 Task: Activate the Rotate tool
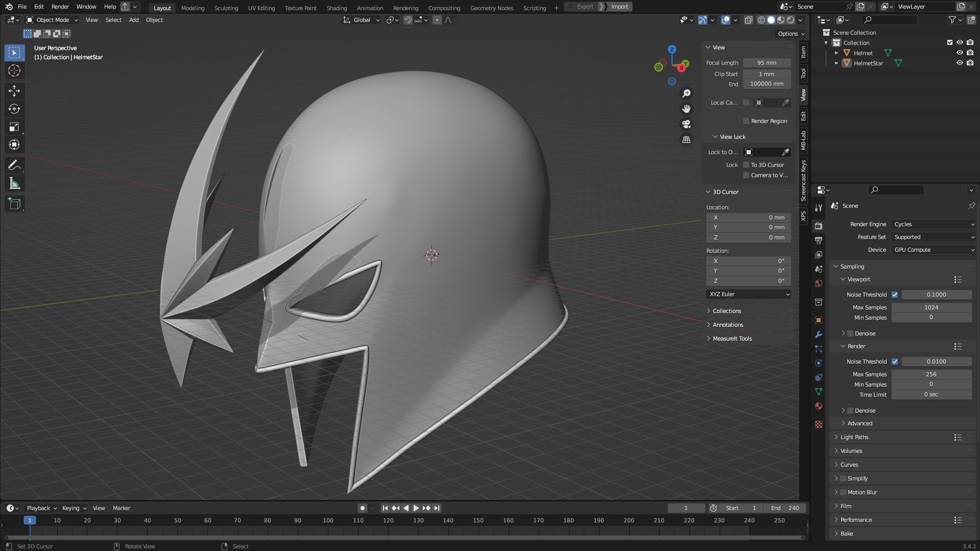click(x=14, y=109)
